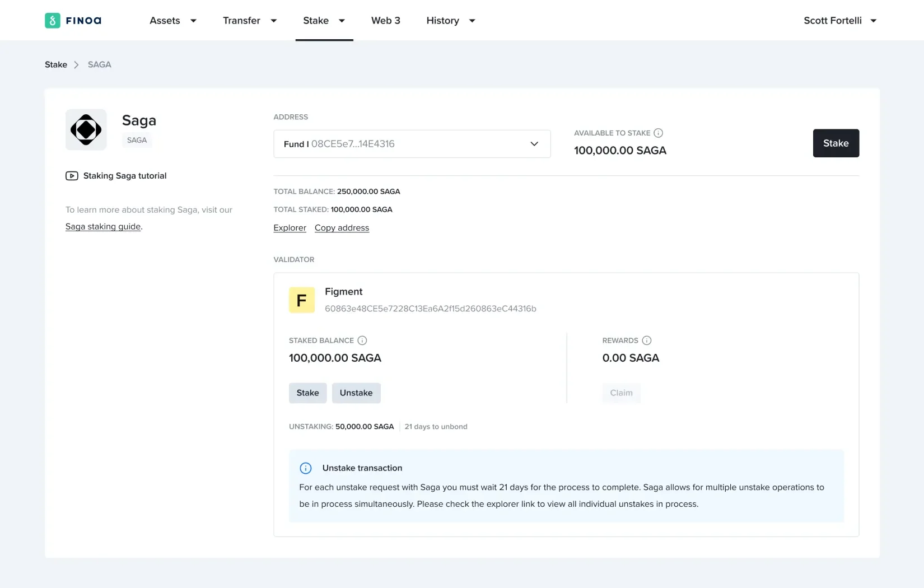Click the breadcrumb chevron after Stake
The image size is (924, 588).
77,65
